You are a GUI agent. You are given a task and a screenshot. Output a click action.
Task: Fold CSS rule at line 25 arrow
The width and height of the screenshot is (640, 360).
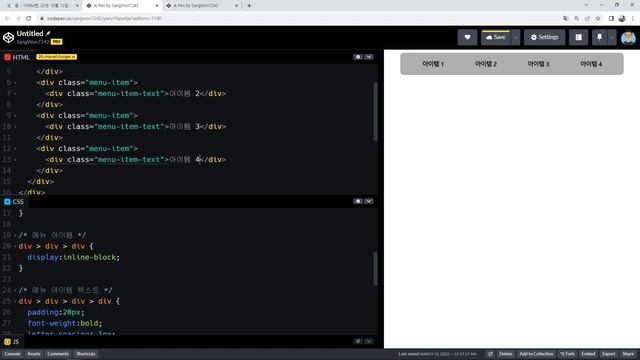coord(15,302)
